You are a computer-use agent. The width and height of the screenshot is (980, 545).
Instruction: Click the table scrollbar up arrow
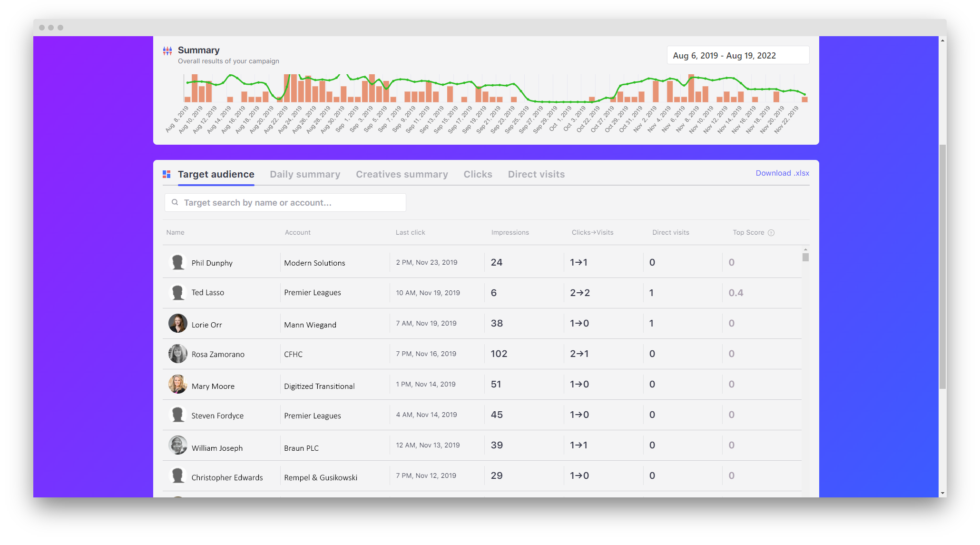[805, 249]
